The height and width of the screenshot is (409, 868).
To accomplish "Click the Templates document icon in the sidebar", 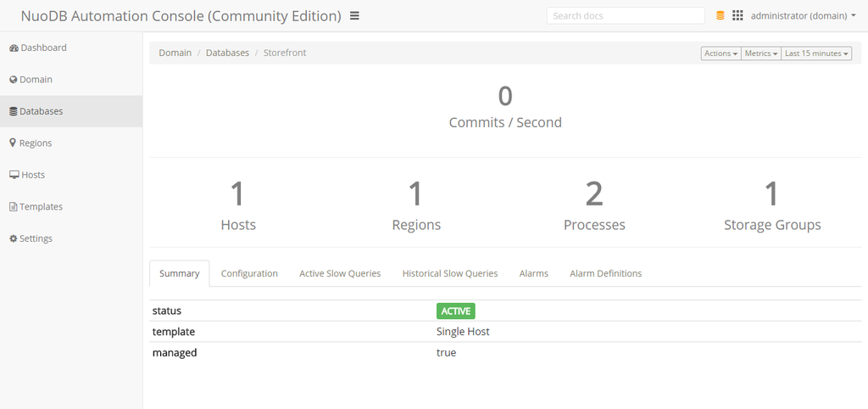I will coord(14,207).
